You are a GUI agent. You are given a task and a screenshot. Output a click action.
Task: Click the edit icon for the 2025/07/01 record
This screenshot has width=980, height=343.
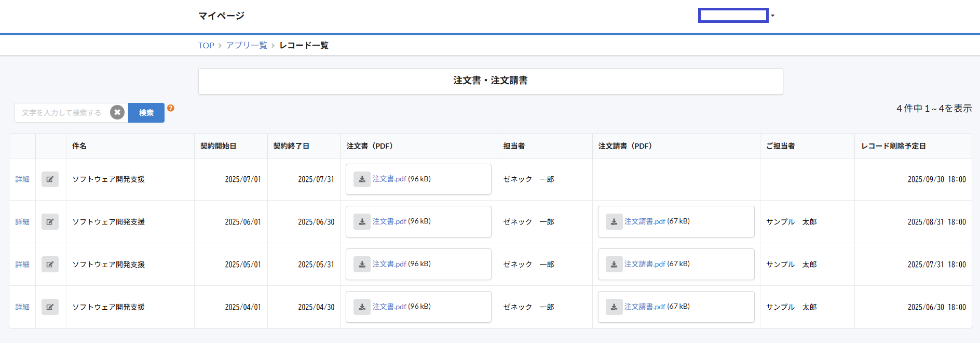(50, 179)
